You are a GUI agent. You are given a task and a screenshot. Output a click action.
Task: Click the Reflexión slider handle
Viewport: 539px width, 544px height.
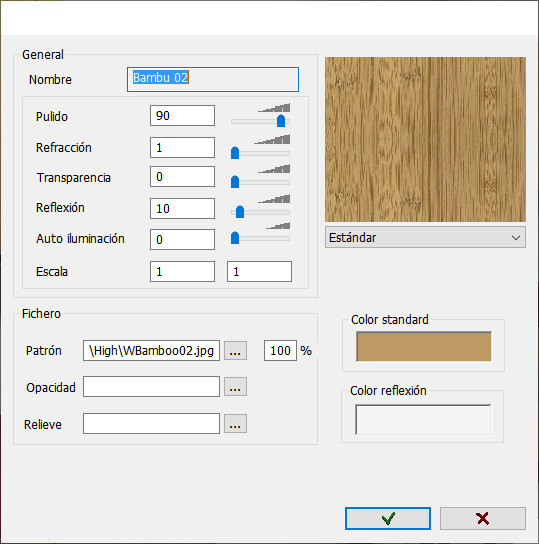pos(240,212)
